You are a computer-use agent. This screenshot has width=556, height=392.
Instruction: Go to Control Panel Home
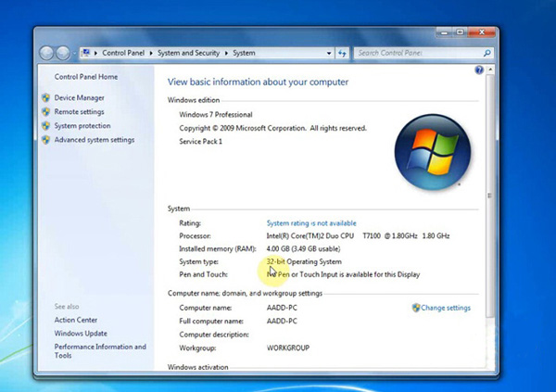(86, 77)
